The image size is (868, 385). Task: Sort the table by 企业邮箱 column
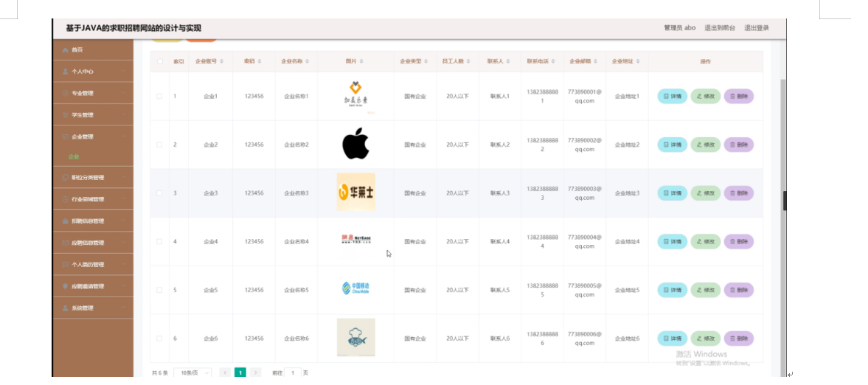coord(596,61)
